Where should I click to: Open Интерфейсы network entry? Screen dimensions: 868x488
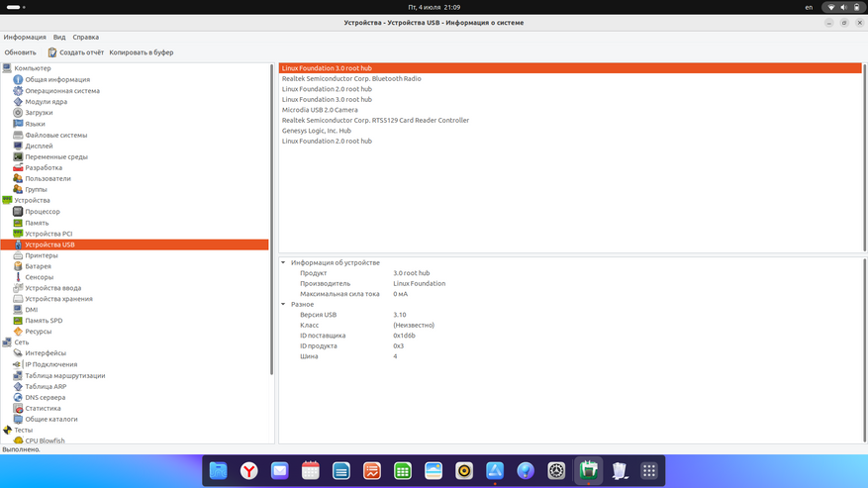tap(46, 352)
